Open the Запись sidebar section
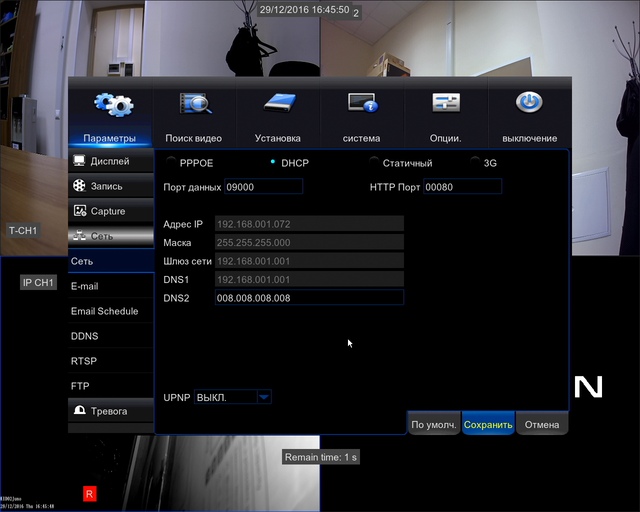Viewport: 640px width, 512px height. (x=111, y=186)
